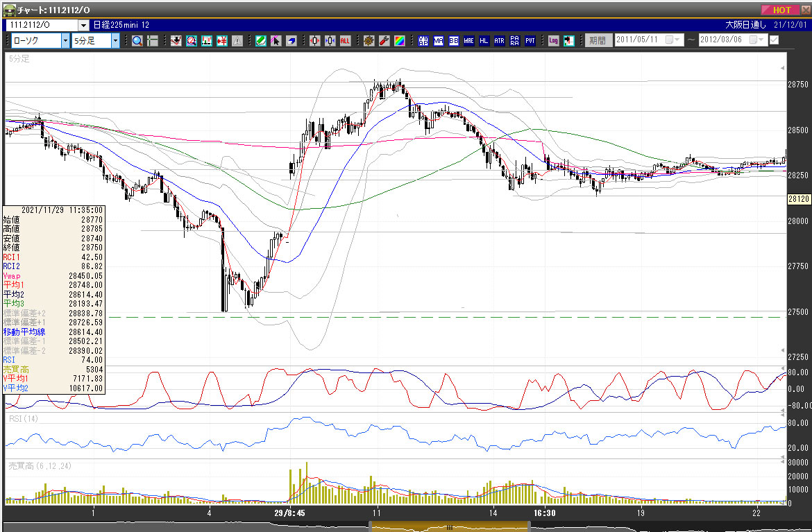This screenshot has width=812, height=532.
Task: Open the 111.2112/O symbol dropdown arrow
Action: pos(84,26)
